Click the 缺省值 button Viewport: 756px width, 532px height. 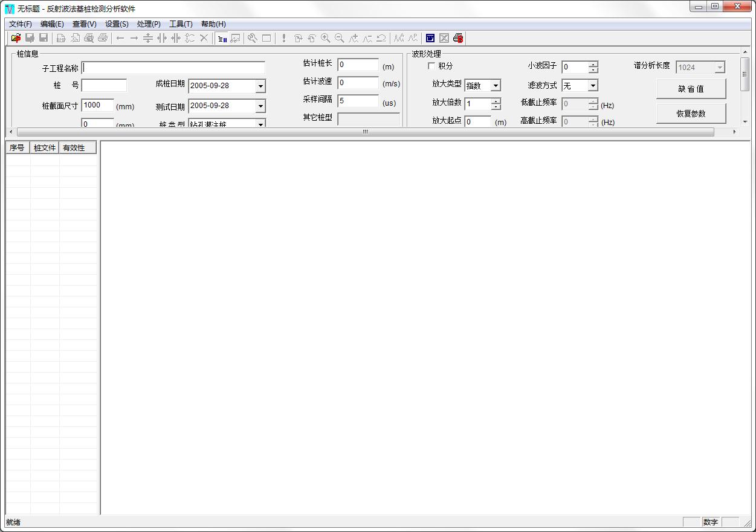pyautogui.click(x=691, y=89)
